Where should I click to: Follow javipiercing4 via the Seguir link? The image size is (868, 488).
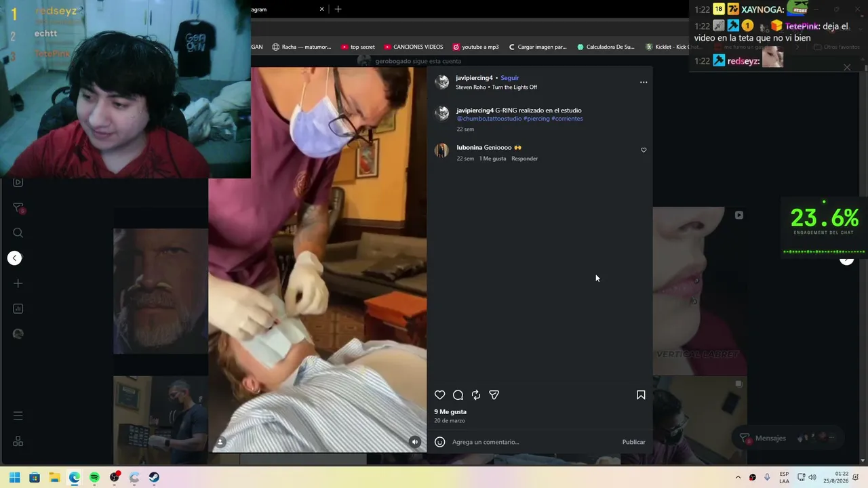510,78
